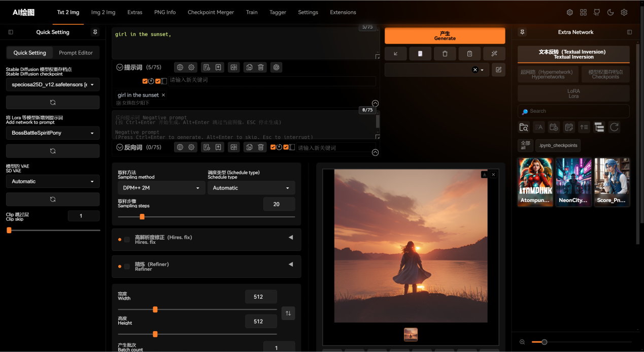Enable the Hires. fix checkbox

tap(127, 240)
